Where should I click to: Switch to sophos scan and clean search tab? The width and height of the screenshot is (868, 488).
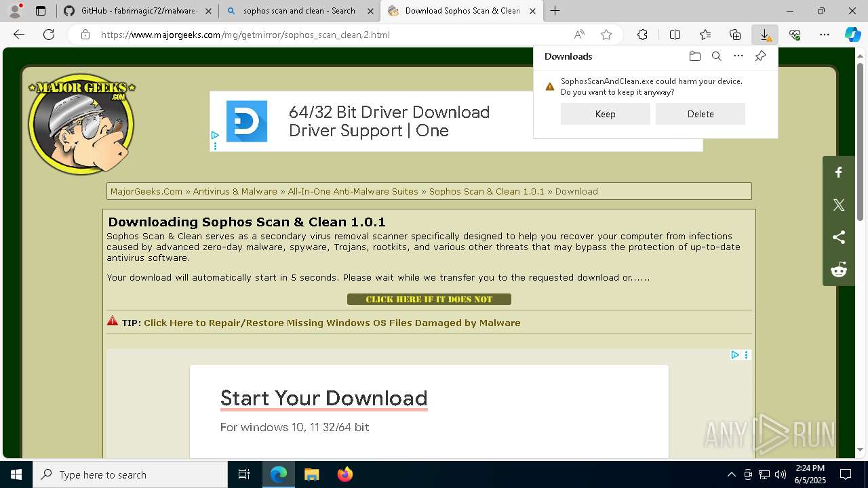[x=299, y=11]
